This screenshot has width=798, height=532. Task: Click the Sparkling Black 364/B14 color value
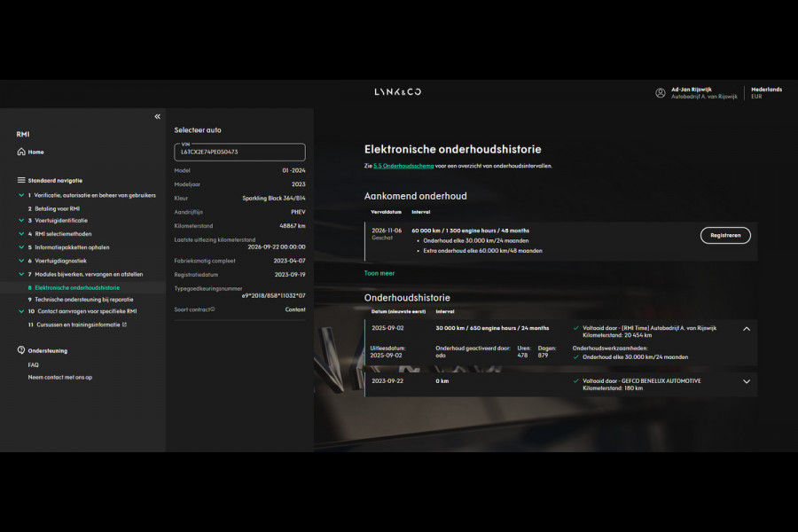274,198
